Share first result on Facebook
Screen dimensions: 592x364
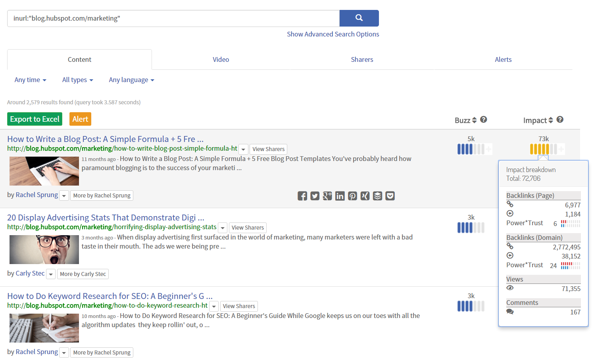point(302,196)
